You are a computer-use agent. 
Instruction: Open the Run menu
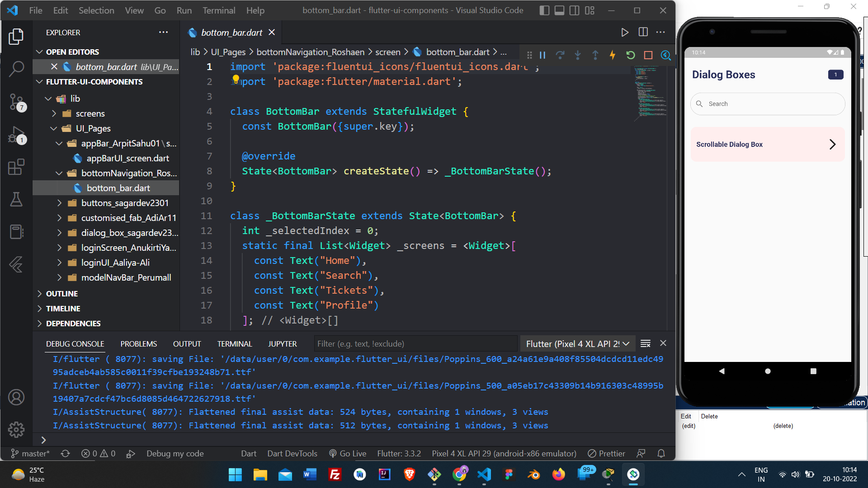(184, 10)
